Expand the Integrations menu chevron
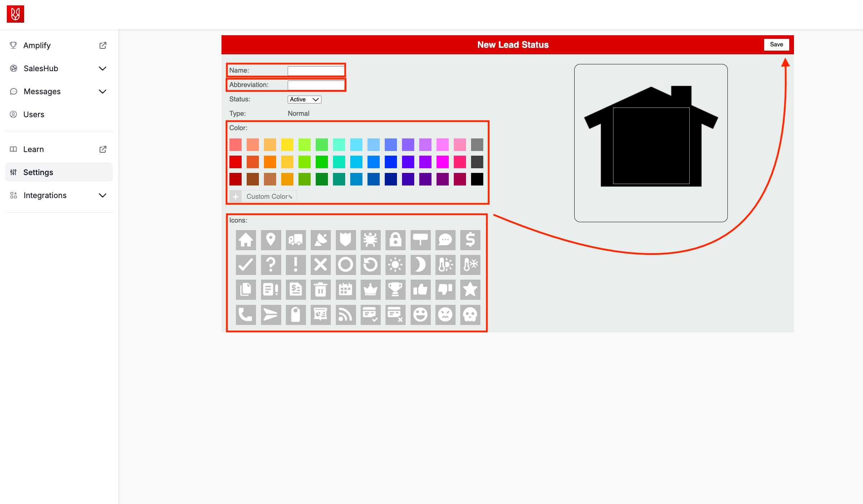Viewport: 863px width, 504px height. tap(102, 196)
